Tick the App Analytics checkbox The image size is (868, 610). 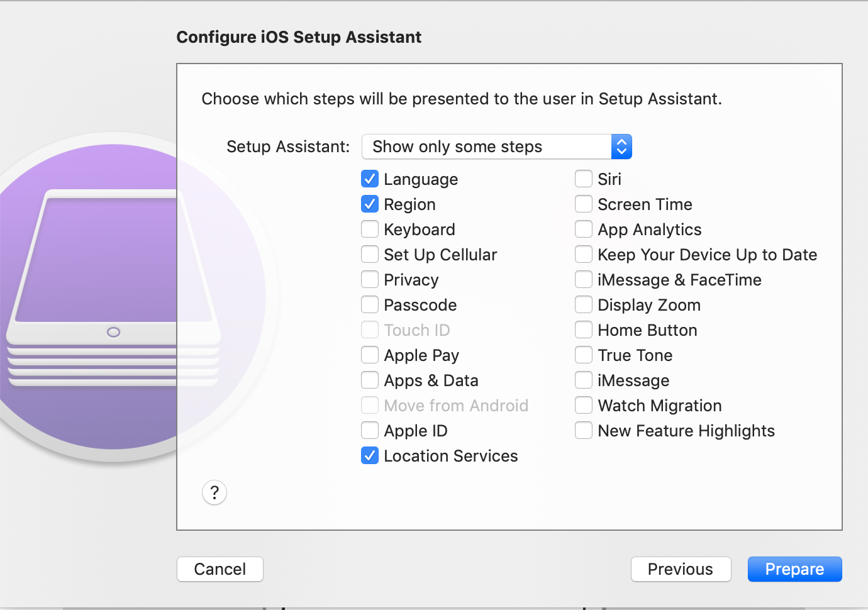584,230
